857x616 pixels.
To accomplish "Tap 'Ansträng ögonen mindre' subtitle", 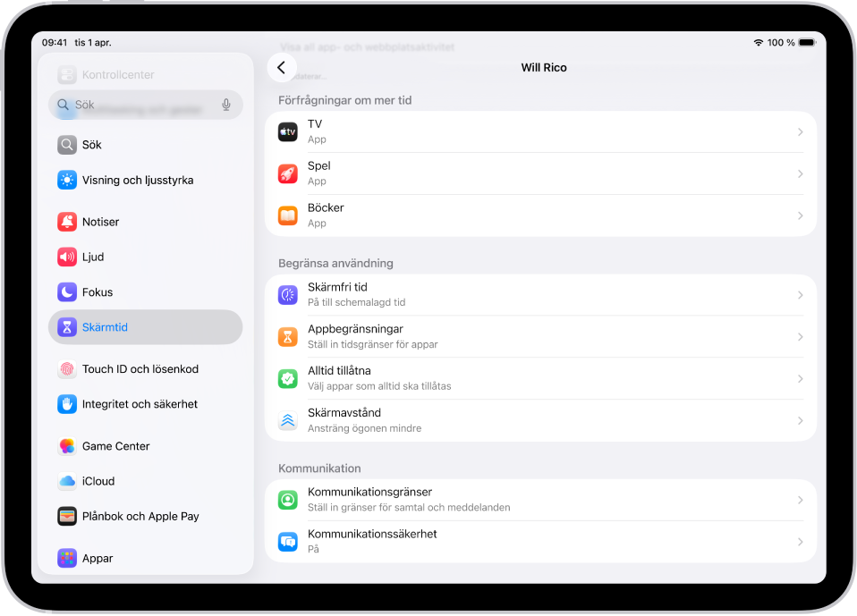I will coord(365,428).
